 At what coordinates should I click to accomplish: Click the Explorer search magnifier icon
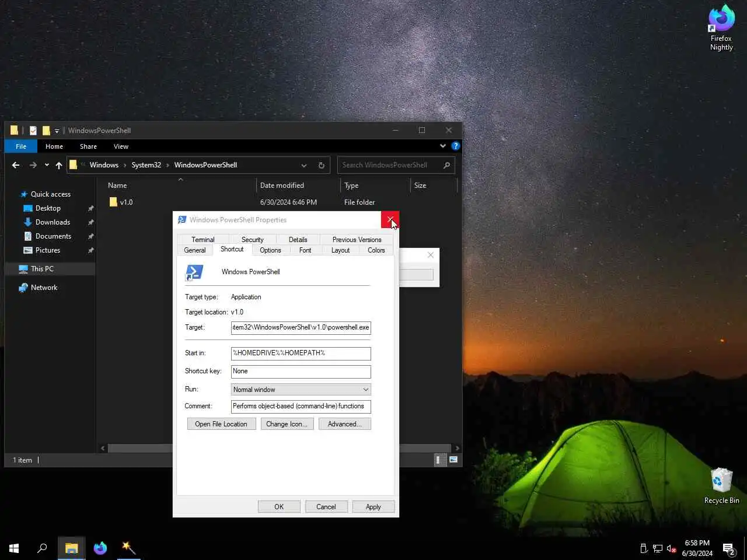coord(447,165)
